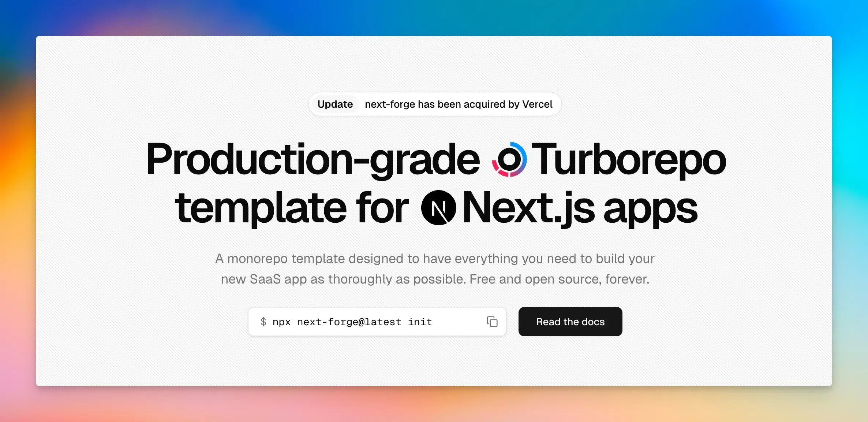The width and height of the screenshot is (868, 422).
Task: Click the Next.js circular logo
Action: point(438,208)
